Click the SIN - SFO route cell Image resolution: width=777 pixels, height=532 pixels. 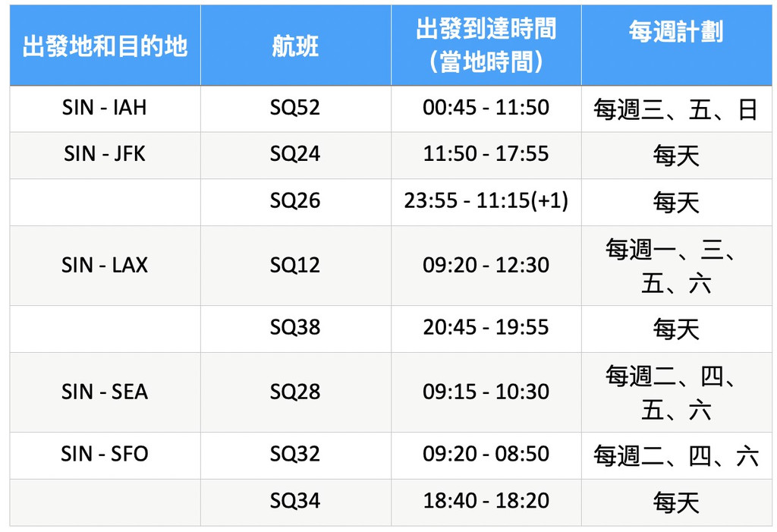point(105,454)
